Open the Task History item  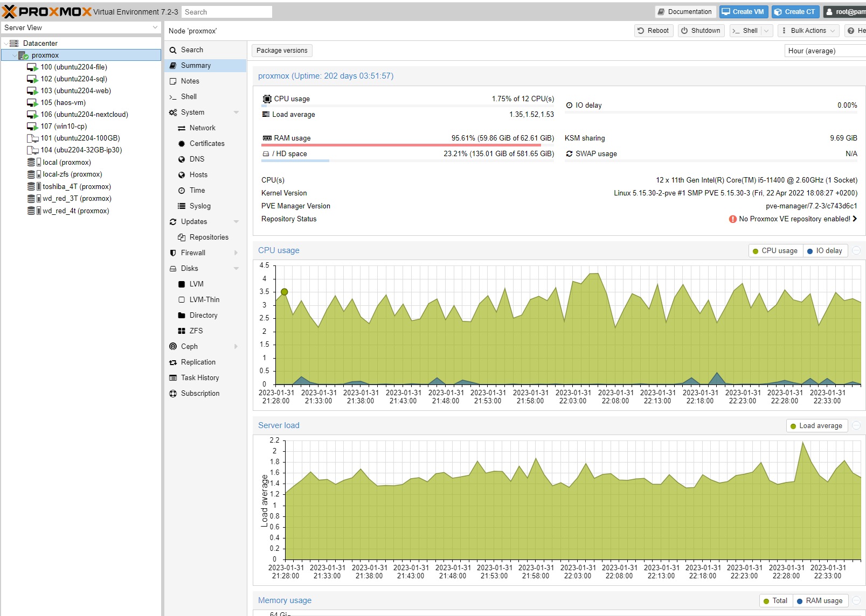(x=205, y=378)
